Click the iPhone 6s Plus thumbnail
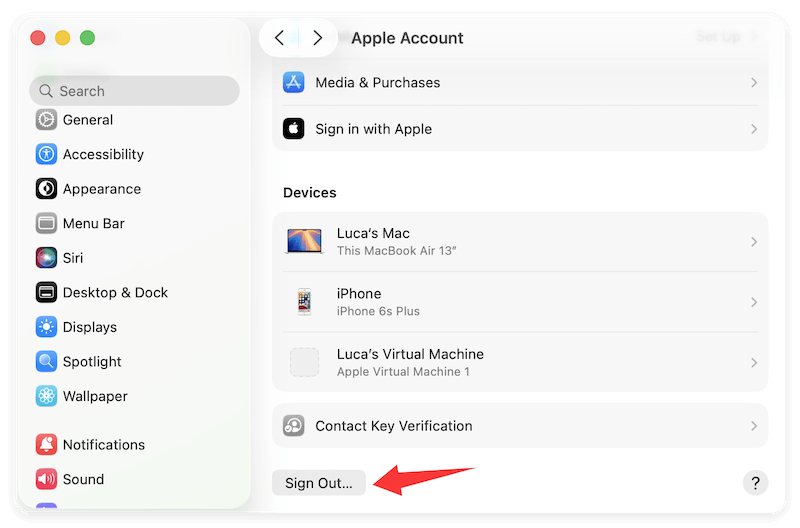 pos(304,302)
